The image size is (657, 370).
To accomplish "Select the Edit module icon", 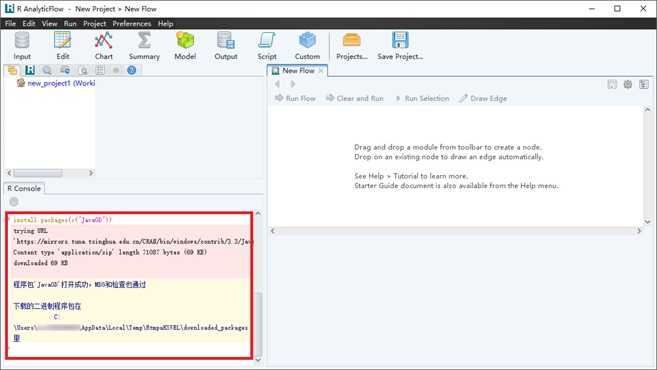I will tap(62, 41).
